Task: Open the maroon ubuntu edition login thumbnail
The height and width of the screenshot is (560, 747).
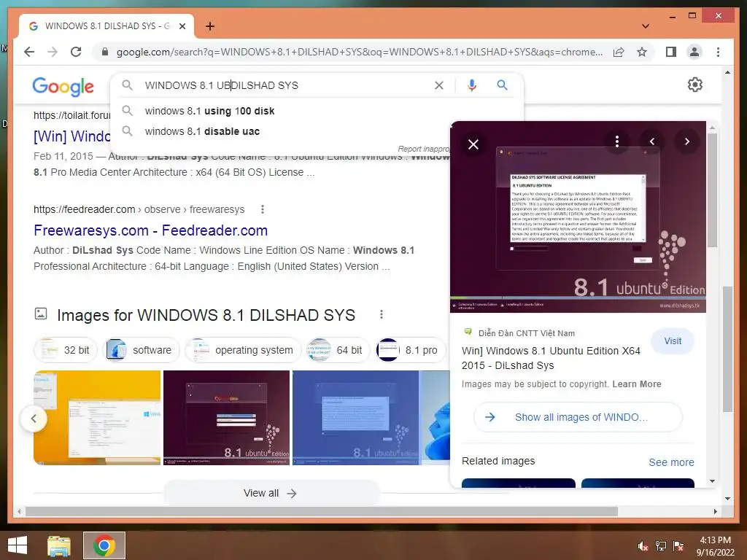Action: tap(226, 418)
